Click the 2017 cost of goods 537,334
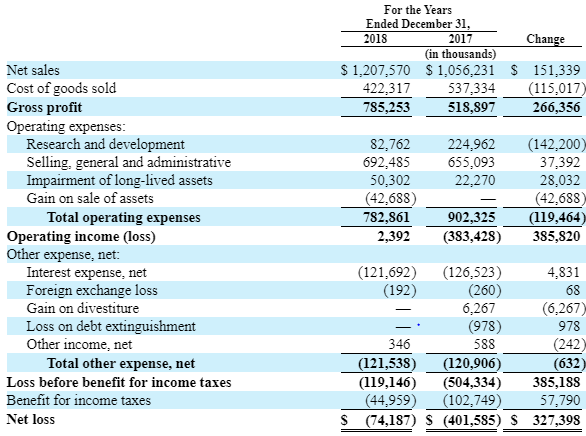Viewport: 586px width, 436px height. tap(471, 89)
